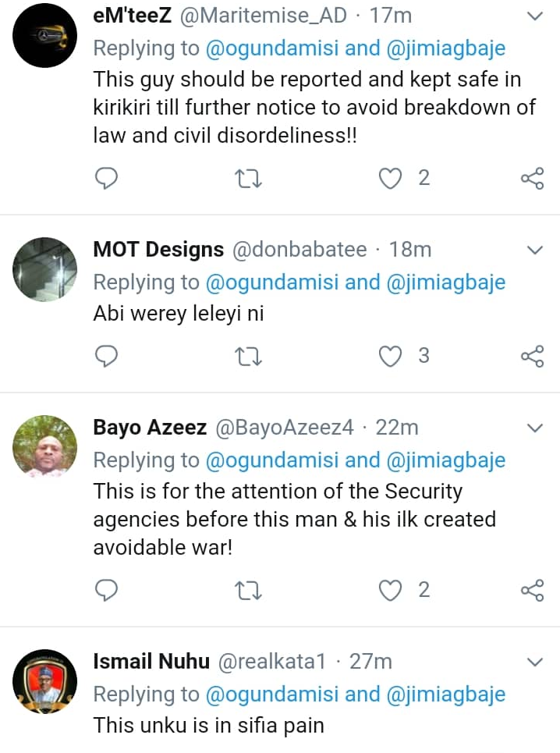Screen dimensions: 560x753
Task: Retweet Bayo Azeez's tweet
Action: (x=248, y=591)
